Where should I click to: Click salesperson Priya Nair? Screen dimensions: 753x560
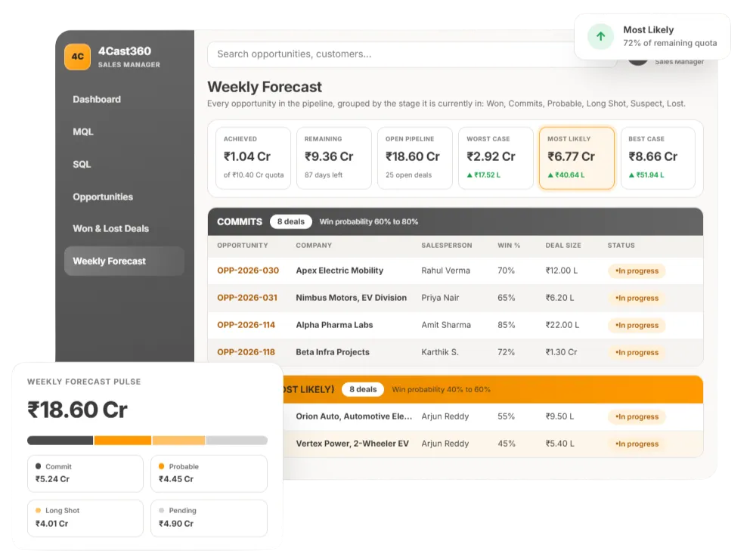point(440,298)
